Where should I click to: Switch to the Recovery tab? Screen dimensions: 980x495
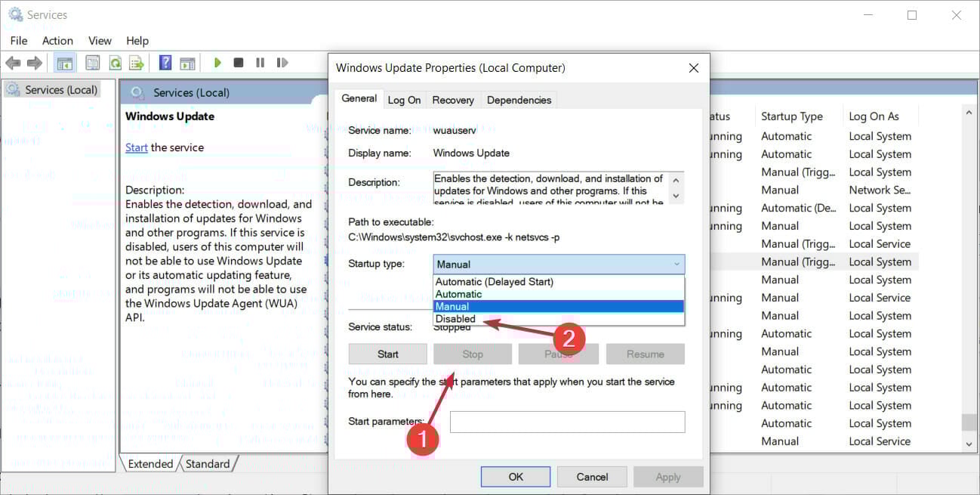coord(453,100)
